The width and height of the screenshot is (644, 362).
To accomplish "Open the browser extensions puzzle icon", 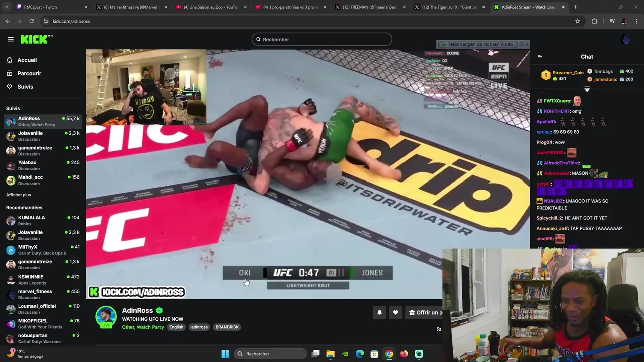I will click(595, 21).
